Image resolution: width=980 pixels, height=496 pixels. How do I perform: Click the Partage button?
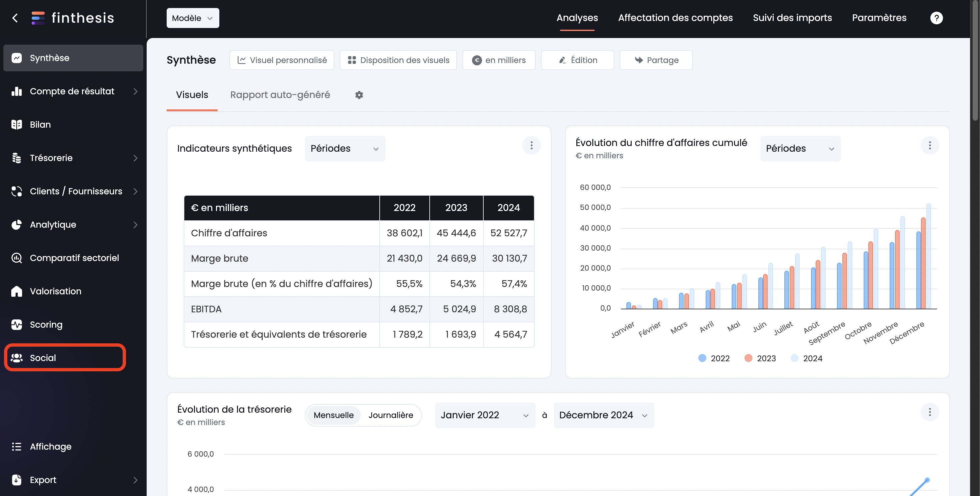click(656, 60)
